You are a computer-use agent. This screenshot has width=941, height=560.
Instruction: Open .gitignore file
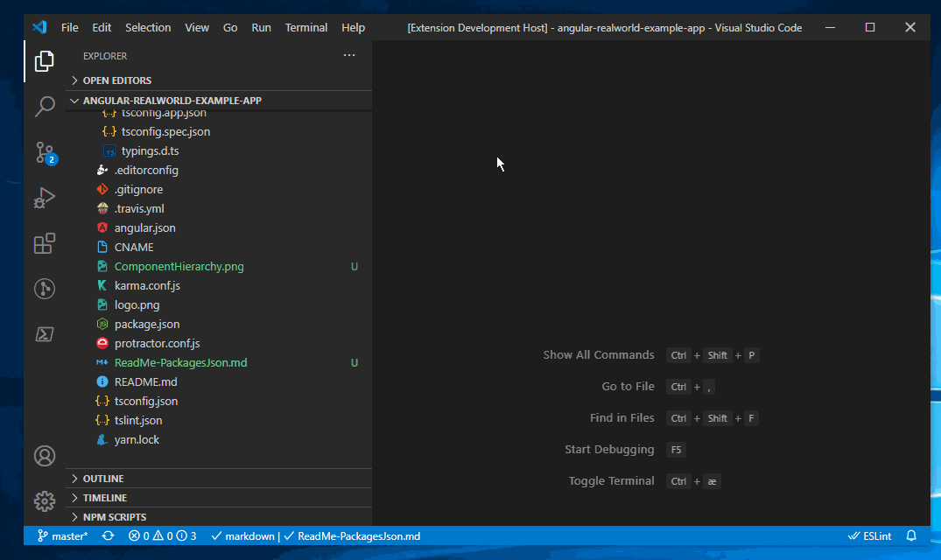(219, 189)
